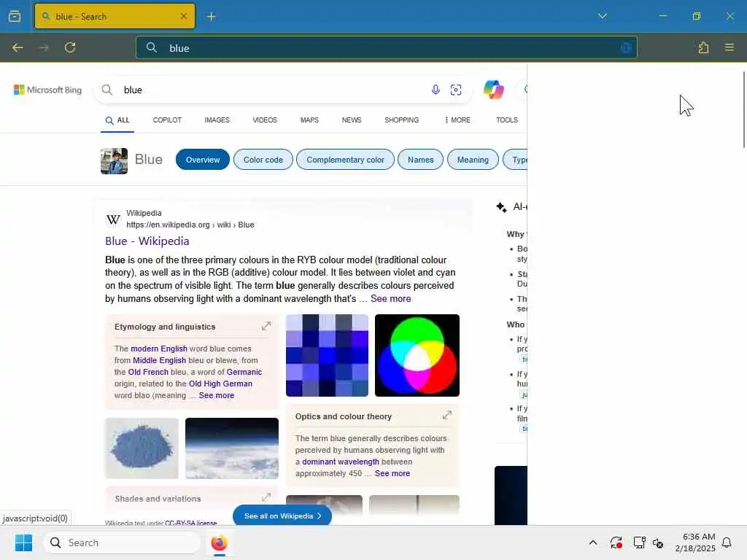Image resolution: width=747 pixels, height=560 pixels.
Task: Select the Color code pill
Action: click(263, 160)
